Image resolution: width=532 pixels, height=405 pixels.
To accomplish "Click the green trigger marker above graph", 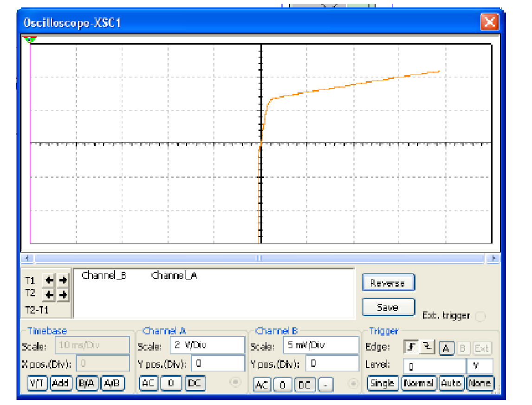I will click(31, 40).
